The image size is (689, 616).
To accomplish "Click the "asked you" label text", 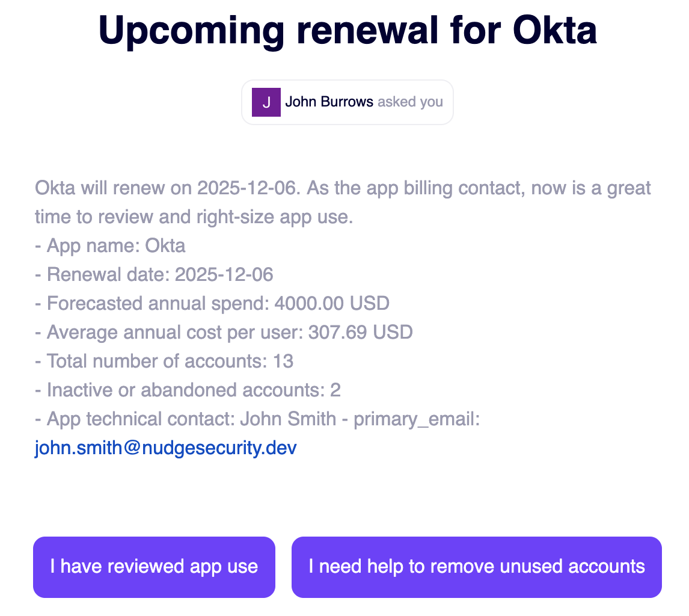I will 410,102.
